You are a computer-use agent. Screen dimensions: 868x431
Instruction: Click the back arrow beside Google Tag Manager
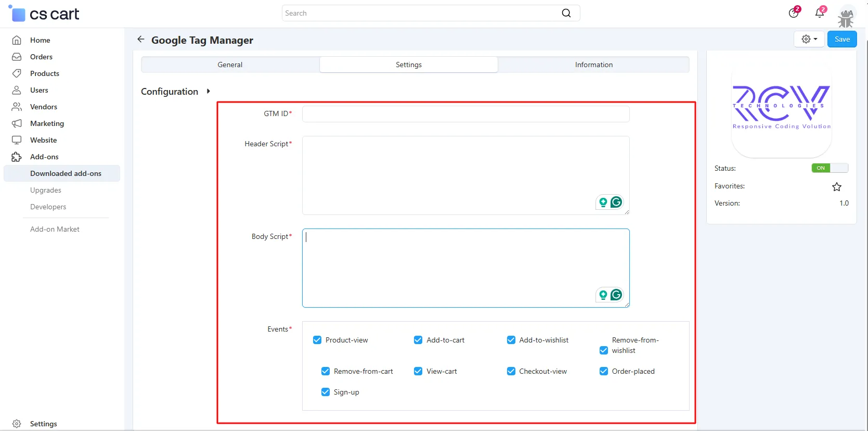(140, 40)
